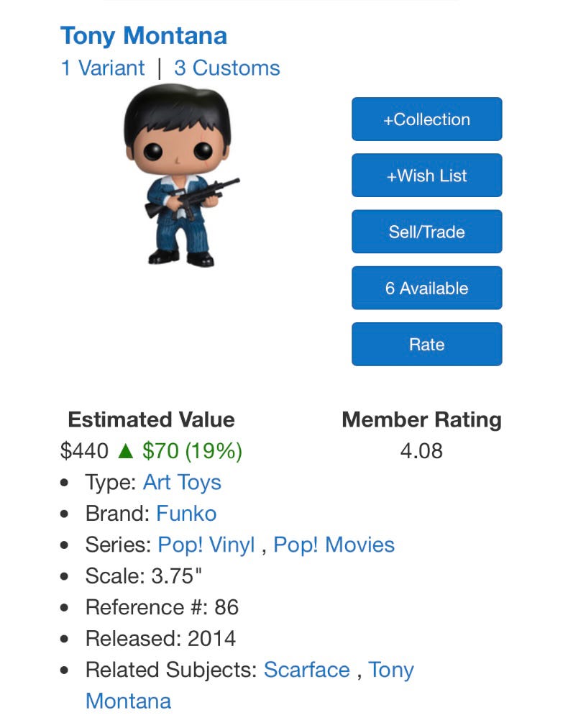568x728 pixels.
Task: Open the 1 Variant link
Action: click(103, 68)
